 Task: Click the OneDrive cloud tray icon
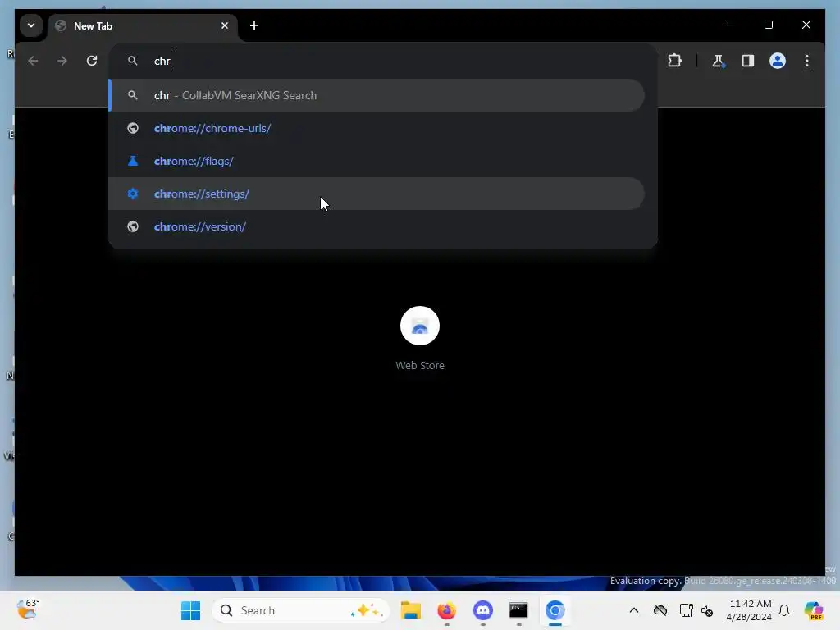coord(660,610)
